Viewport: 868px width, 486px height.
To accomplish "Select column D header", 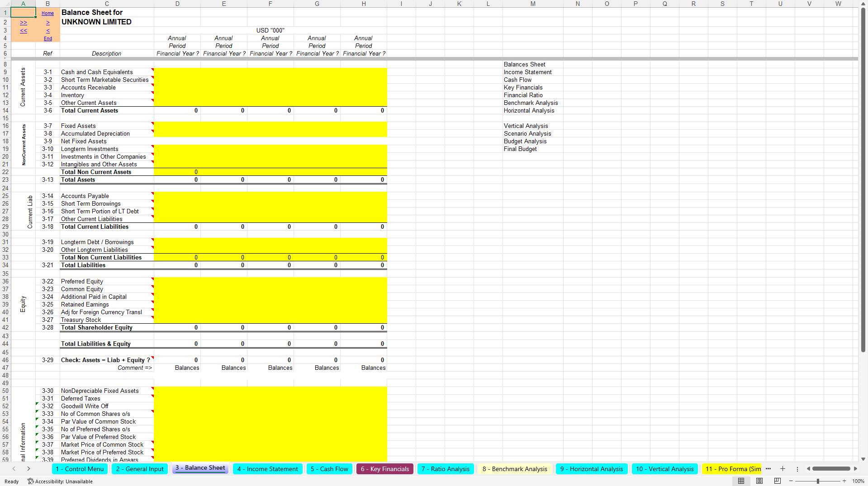I will coord(177,4).
